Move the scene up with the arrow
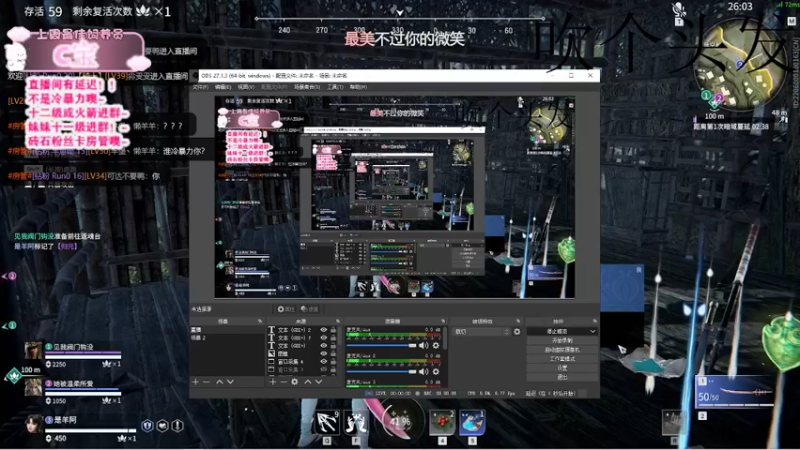Image resolution: width=800 pixels, height=450 pixels. coord(219,382)
